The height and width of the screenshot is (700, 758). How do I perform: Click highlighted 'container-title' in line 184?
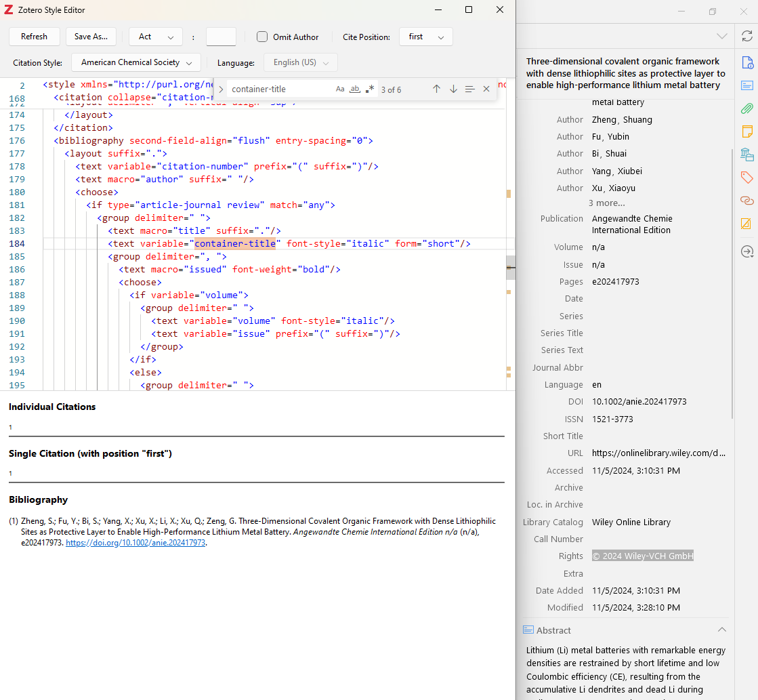(x=235, y=243)
